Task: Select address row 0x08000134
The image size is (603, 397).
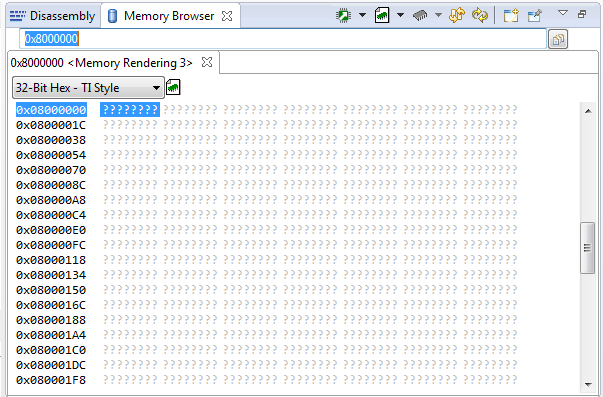Action: [51, 275]
